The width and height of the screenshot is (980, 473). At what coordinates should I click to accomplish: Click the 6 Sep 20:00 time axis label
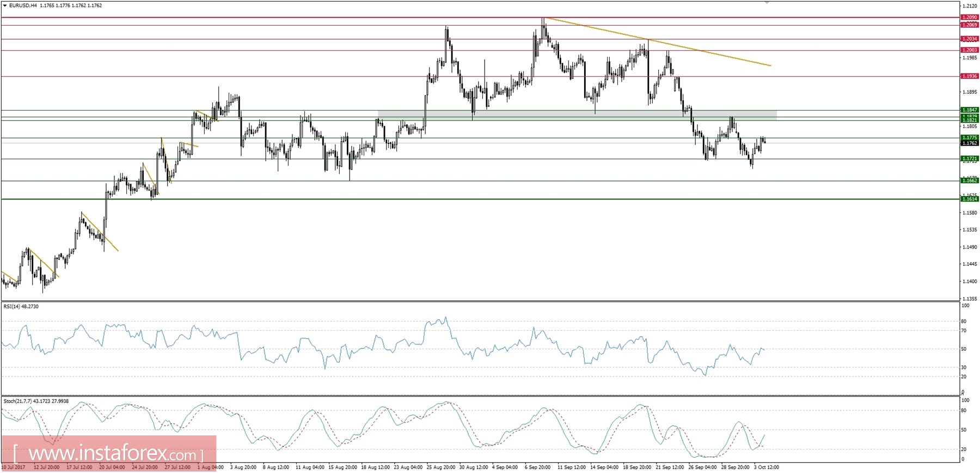537,468
